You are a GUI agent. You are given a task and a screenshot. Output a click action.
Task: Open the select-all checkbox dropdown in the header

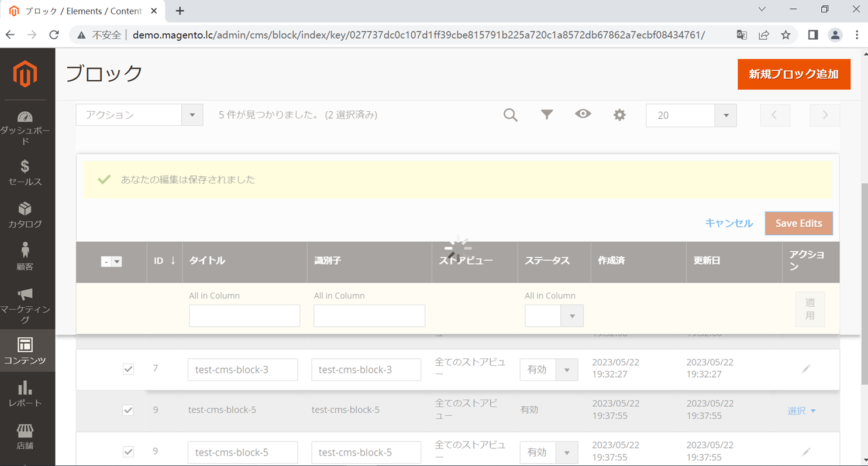click(x=116, y=262)
